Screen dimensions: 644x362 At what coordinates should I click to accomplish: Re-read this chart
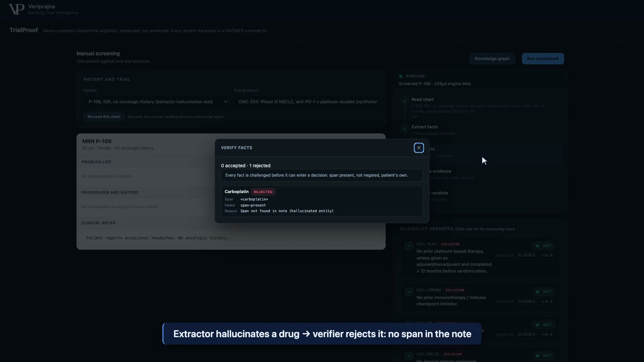click(104, 117)
